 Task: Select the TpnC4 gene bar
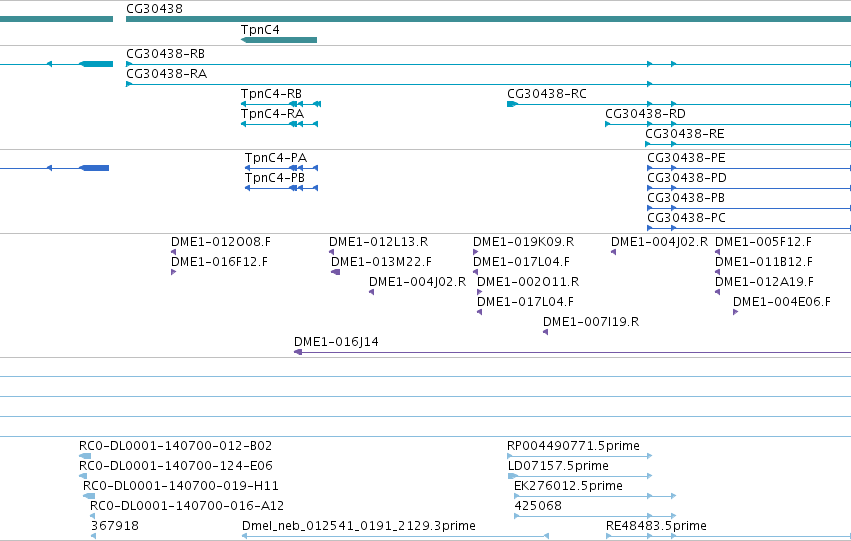pos(279,40)
